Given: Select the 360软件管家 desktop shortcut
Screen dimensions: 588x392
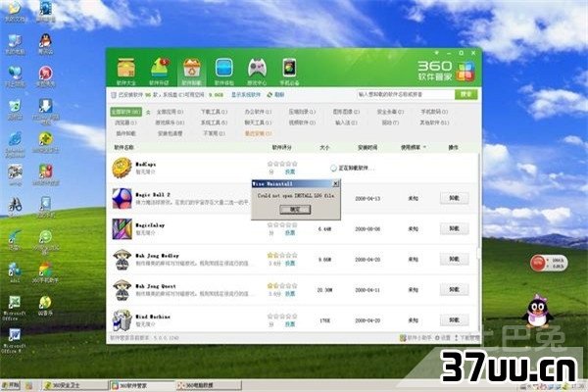Looking at the screenshot, I should [45, 175].
